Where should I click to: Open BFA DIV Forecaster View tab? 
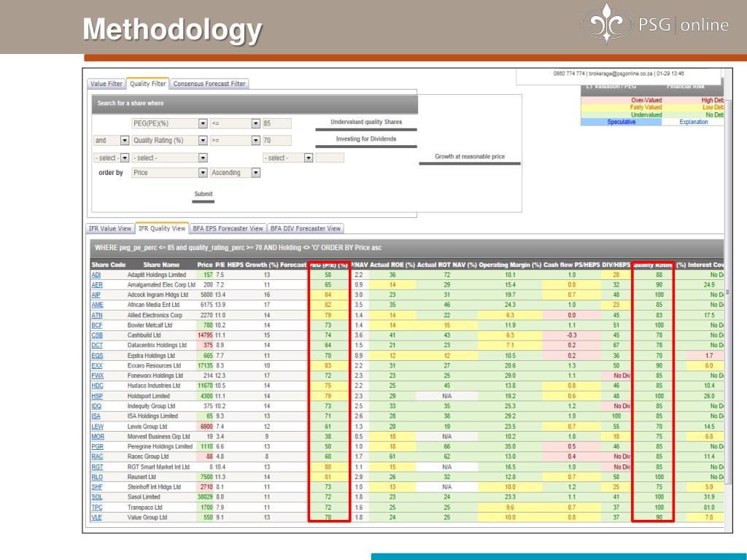[306, 228]
